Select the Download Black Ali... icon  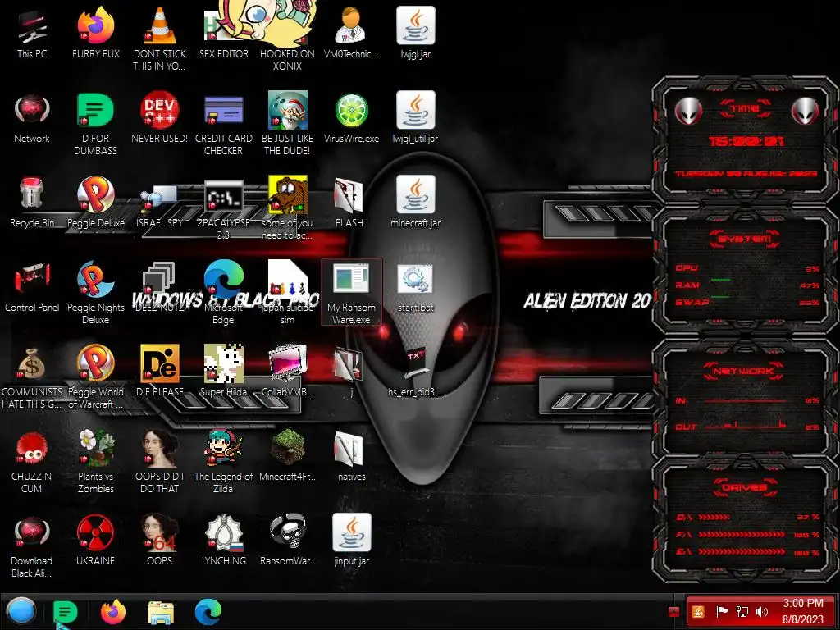click(32, 546)
